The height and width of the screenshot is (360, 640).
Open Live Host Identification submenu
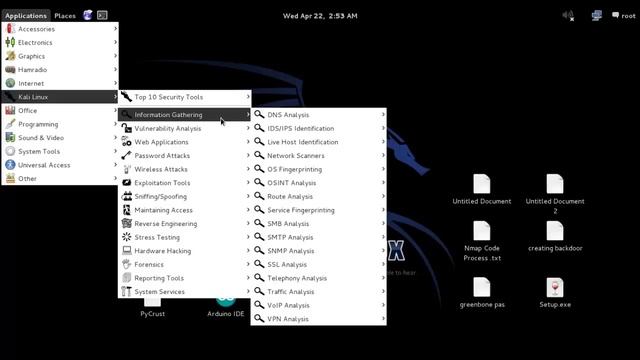pos(318,142)
